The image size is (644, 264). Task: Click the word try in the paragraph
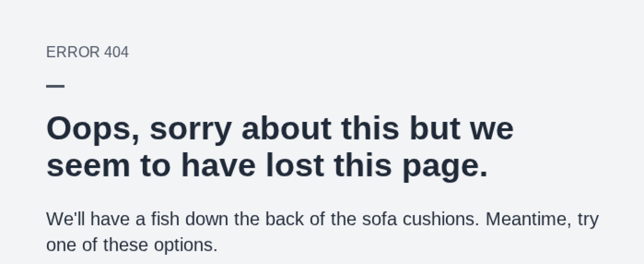588,220
